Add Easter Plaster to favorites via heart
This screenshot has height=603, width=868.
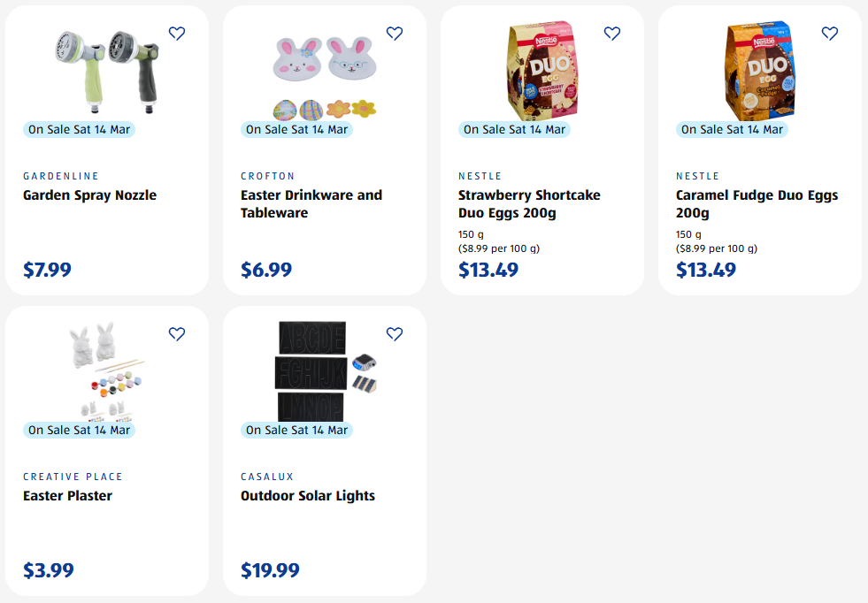[177, 334]
